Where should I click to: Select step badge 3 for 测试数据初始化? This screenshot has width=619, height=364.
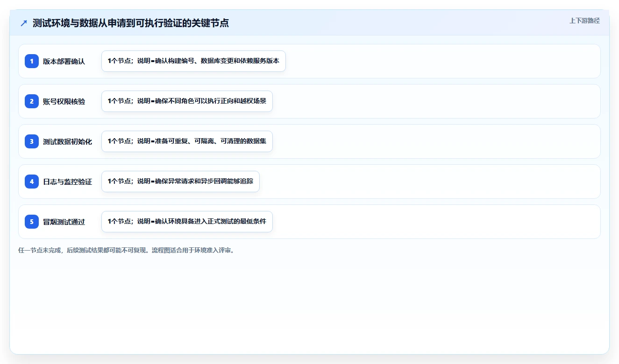pos(32,141)
